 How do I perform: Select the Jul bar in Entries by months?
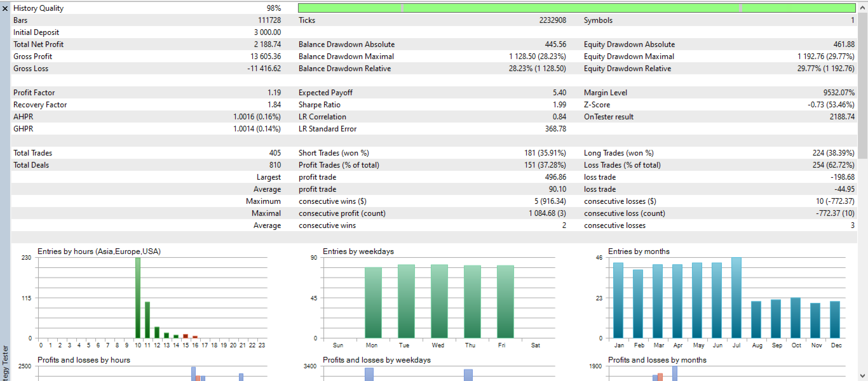click(x=736, y=298)
